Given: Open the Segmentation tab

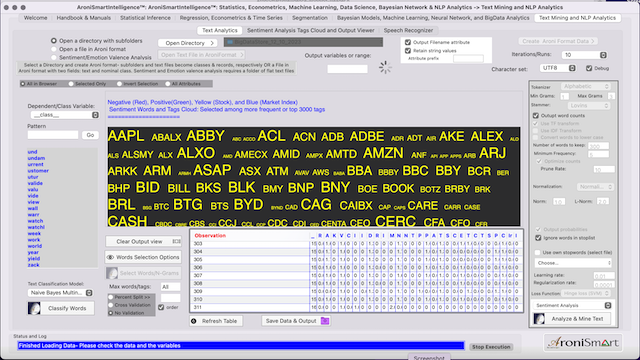Looking at the screenshot, I should click(310, 18).
